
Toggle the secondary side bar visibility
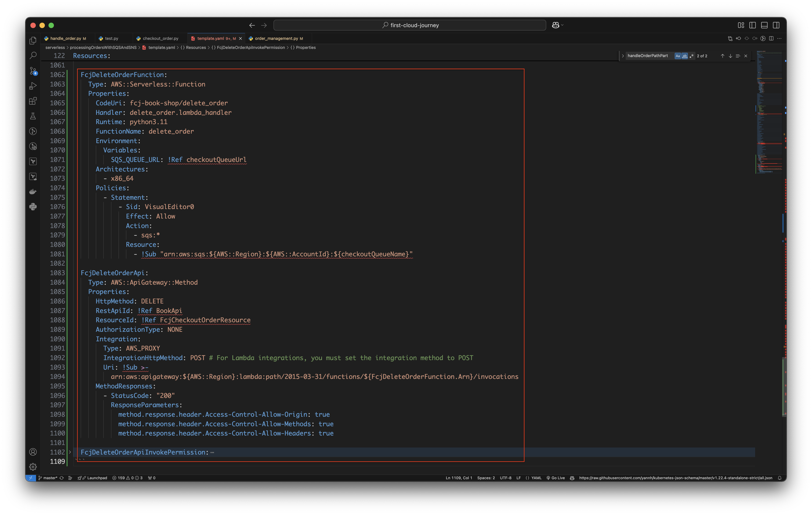[776, 25]
